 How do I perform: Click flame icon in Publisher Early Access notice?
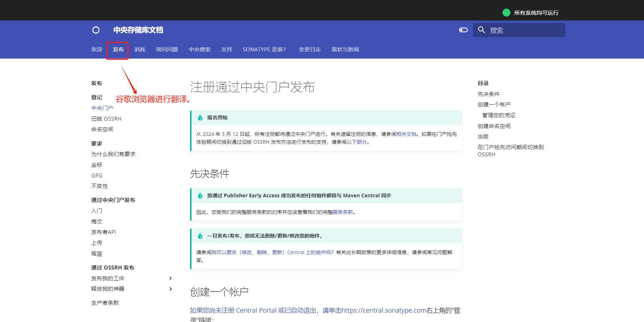pyautogui.click(x=200, y=195)
